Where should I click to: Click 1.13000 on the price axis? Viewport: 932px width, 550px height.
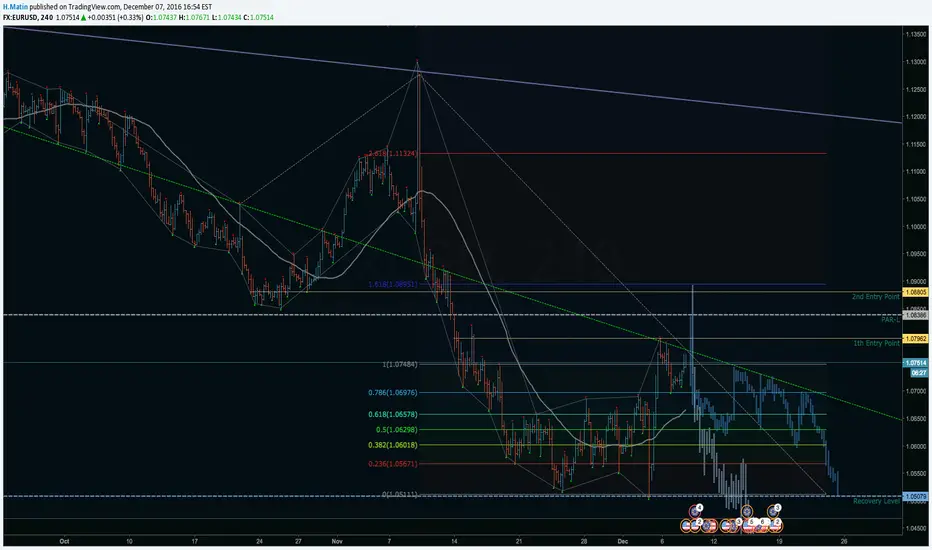tap(916, 62)
